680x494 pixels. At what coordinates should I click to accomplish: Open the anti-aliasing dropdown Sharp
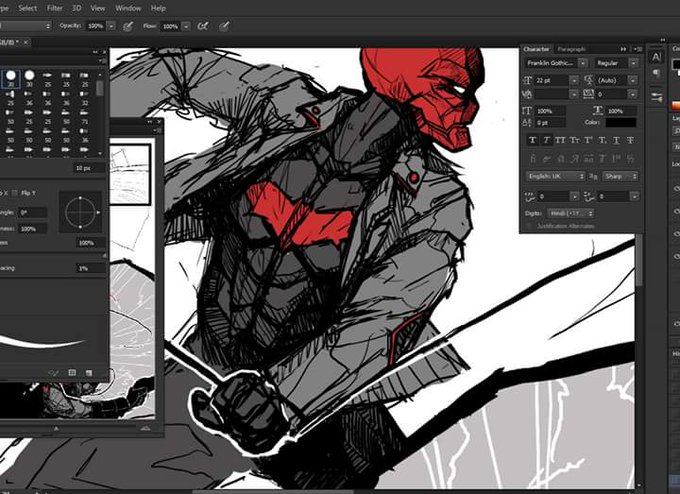point(620,176)
